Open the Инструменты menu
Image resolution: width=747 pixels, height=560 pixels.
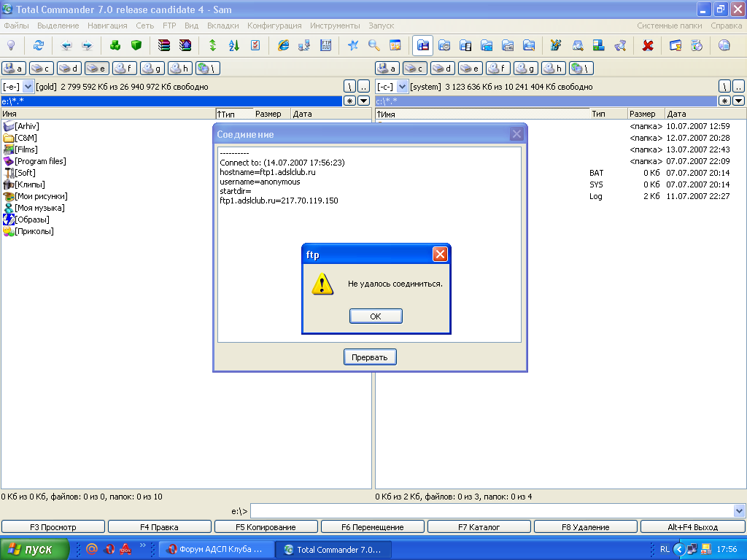335,26
